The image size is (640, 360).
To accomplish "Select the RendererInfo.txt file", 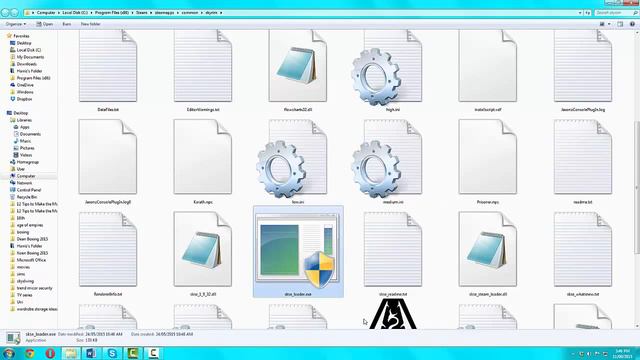I will (108, 253).
